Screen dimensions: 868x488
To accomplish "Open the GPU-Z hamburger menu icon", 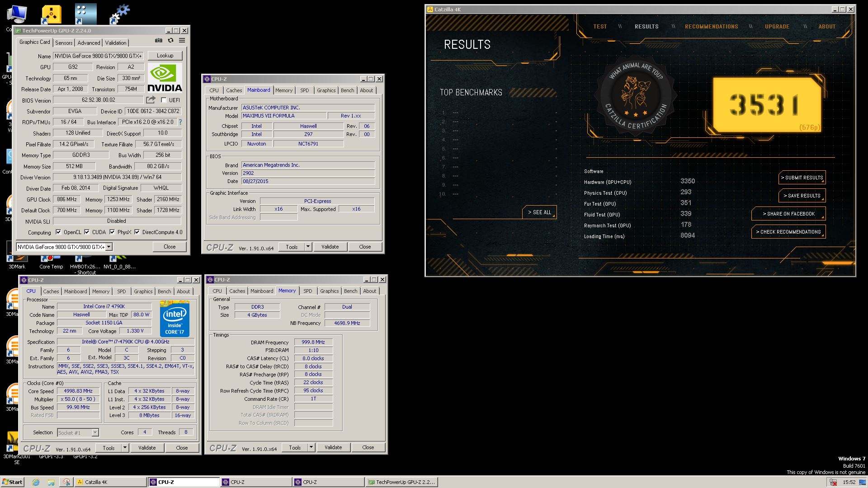I will coord(182,41).
